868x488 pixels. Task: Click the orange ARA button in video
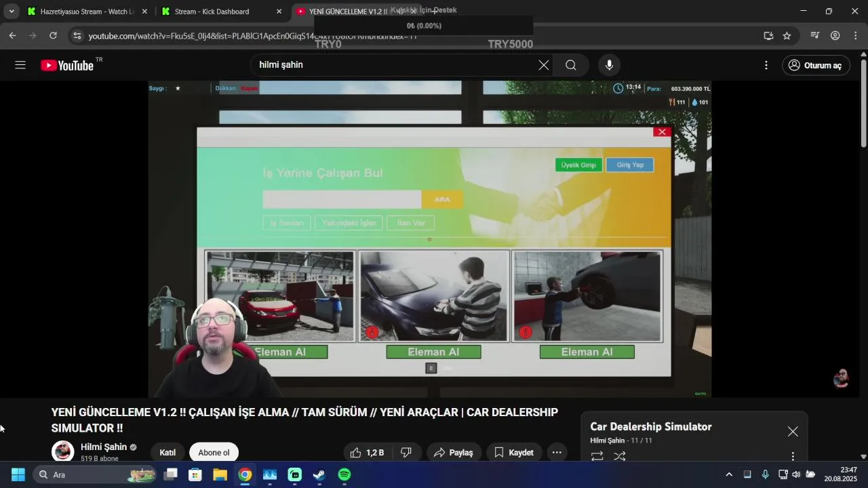[442, 199]
